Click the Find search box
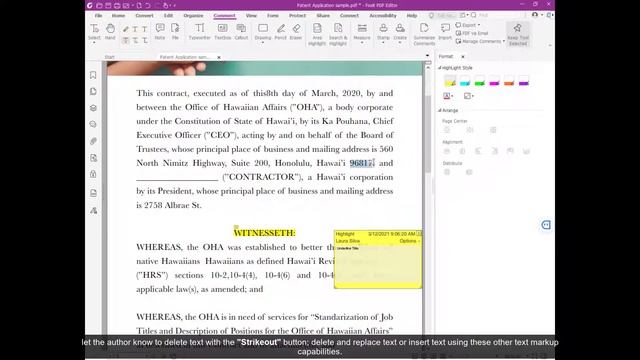 499,15
